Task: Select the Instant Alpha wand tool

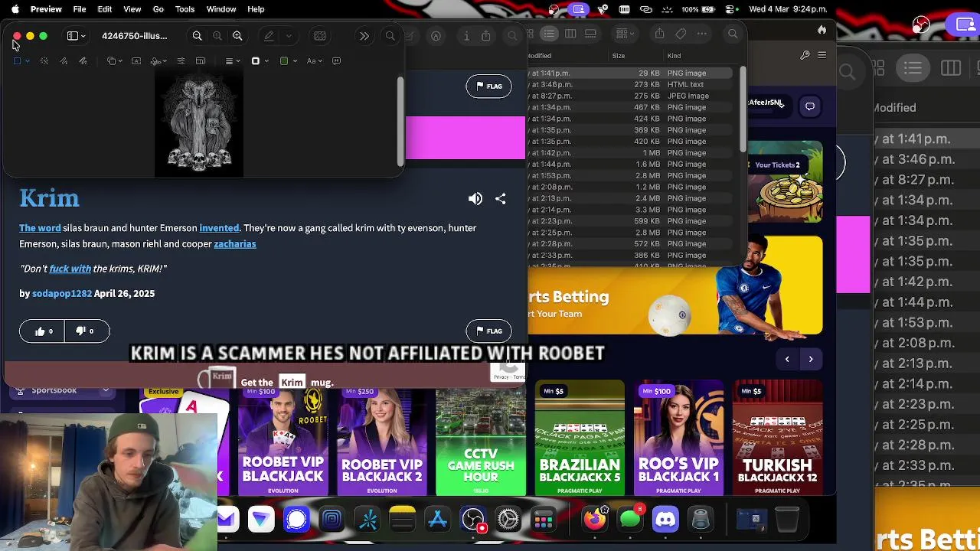Action: point(44,61)
